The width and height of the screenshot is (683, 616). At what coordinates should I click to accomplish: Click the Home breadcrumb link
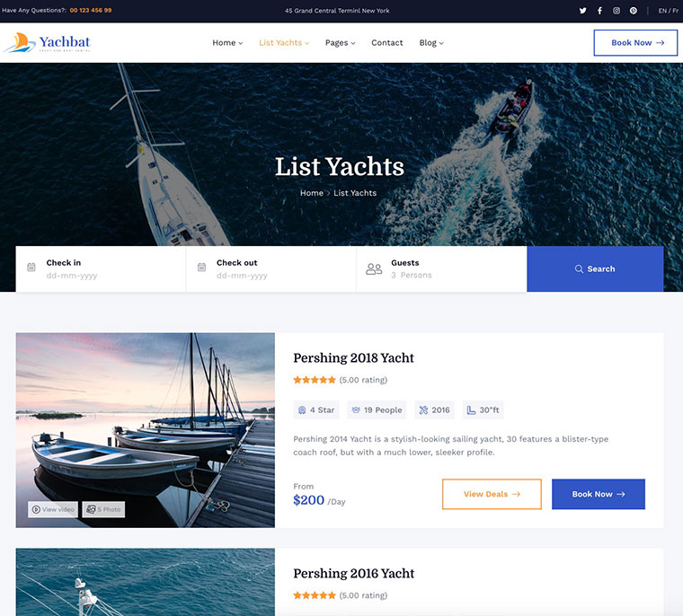[312, 193]
